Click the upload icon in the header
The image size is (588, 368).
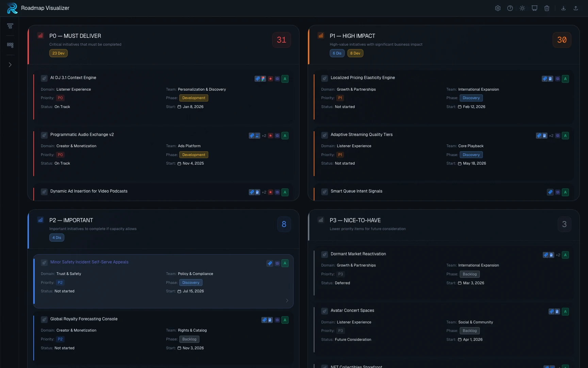[576, 8]
